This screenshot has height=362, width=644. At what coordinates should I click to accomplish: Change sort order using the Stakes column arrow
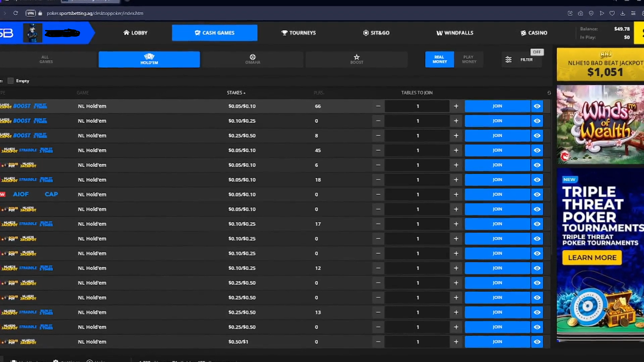click(245, 93)
